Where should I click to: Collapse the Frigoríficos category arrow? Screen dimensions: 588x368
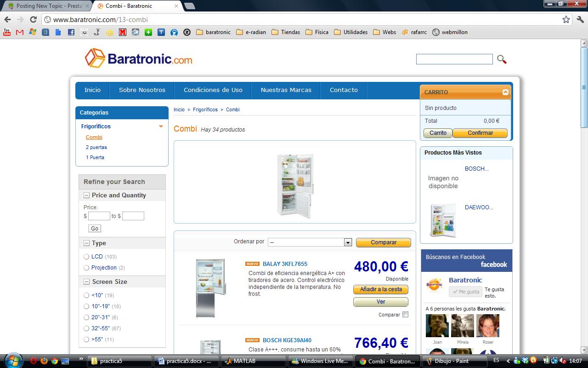tap(161, 126)
